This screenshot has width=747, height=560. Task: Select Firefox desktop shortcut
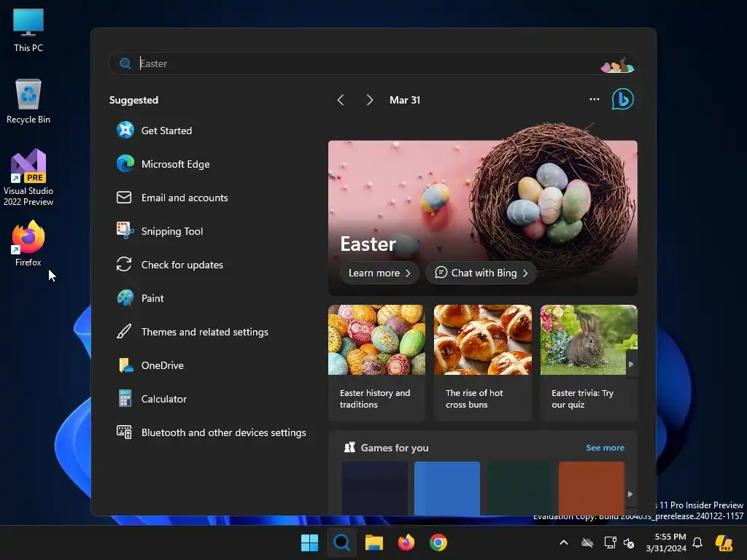click(x=28, y=244)
